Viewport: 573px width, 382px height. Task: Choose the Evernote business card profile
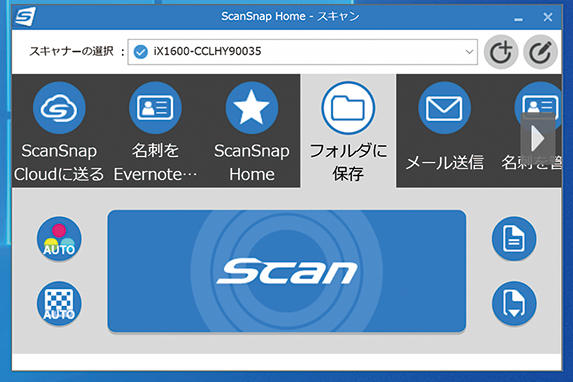click(155, 108)
